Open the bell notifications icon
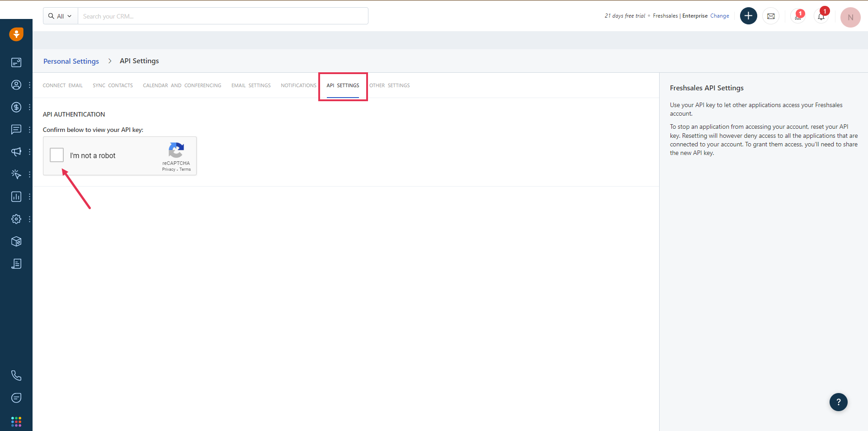This screenshot has width=868, height=431. click(821, 16)
